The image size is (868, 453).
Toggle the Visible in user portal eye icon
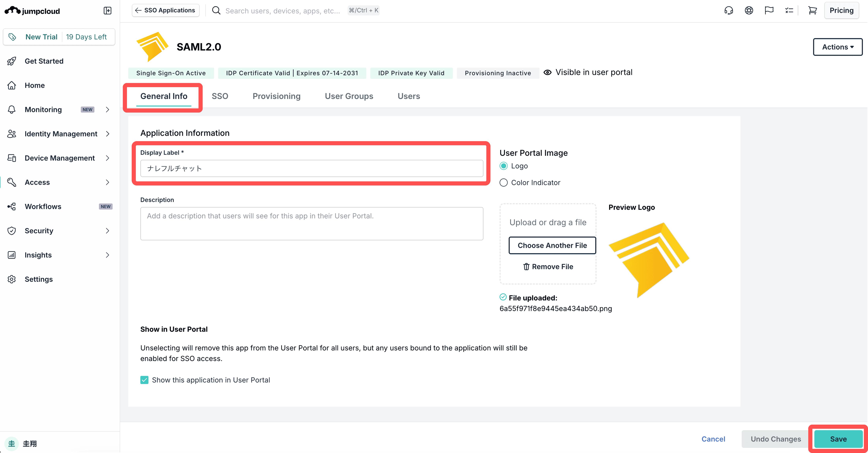coord(548,73)
